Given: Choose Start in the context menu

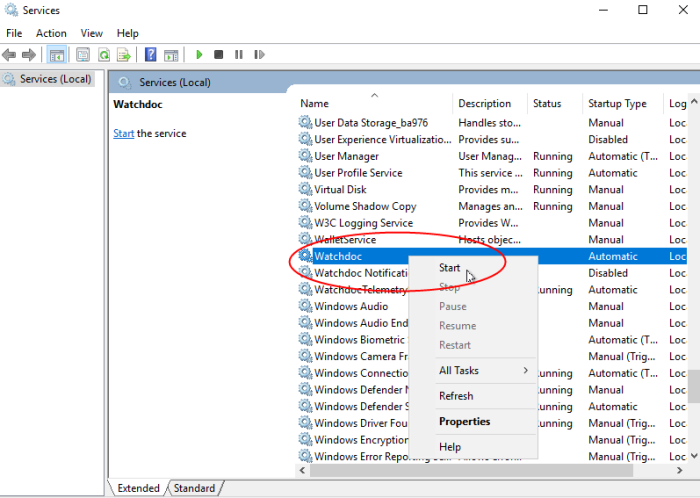Looking at the screenshot, I should tap(450, 268).
